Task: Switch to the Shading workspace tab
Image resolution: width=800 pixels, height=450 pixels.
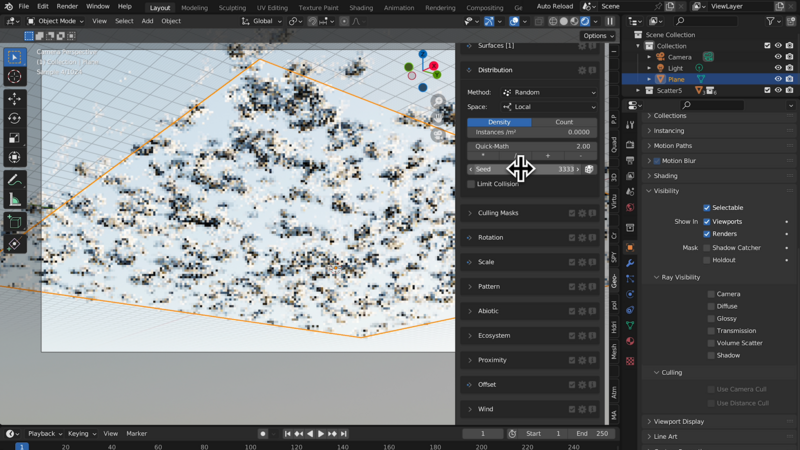Action: tap(361, 8)
